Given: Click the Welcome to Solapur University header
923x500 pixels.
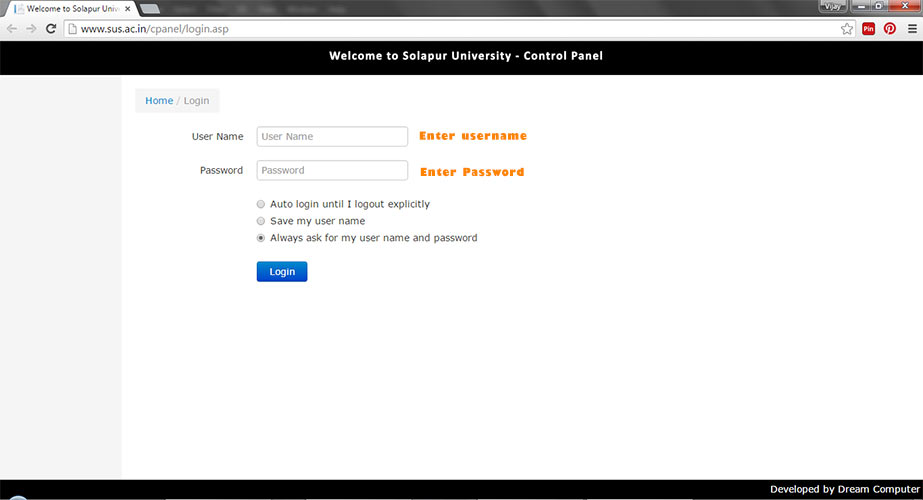Looking at the screenshot, I should coord(466,56).
